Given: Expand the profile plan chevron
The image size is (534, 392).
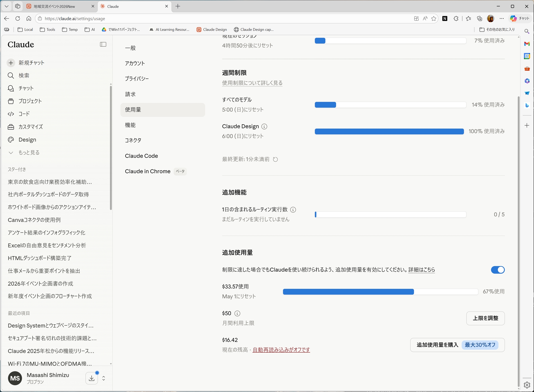Looking at the screenshot, I should click(x=104, y=378).
